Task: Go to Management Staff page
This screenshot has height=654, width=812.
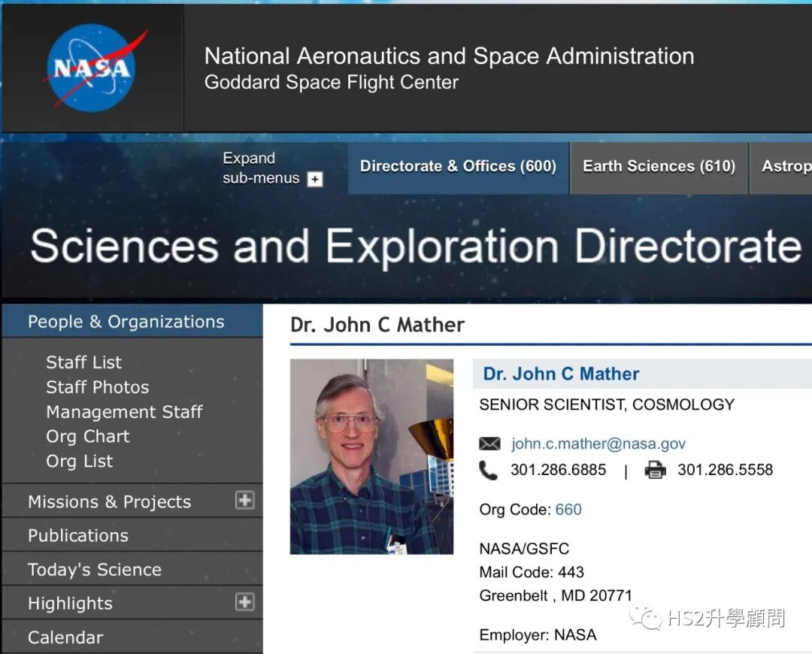Action: 124,412
